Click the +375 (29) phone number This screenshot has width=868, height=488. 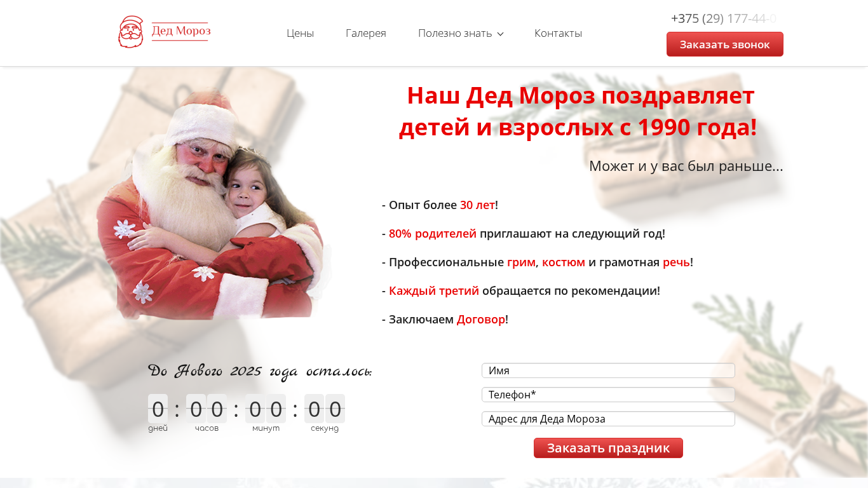(724, 18)
